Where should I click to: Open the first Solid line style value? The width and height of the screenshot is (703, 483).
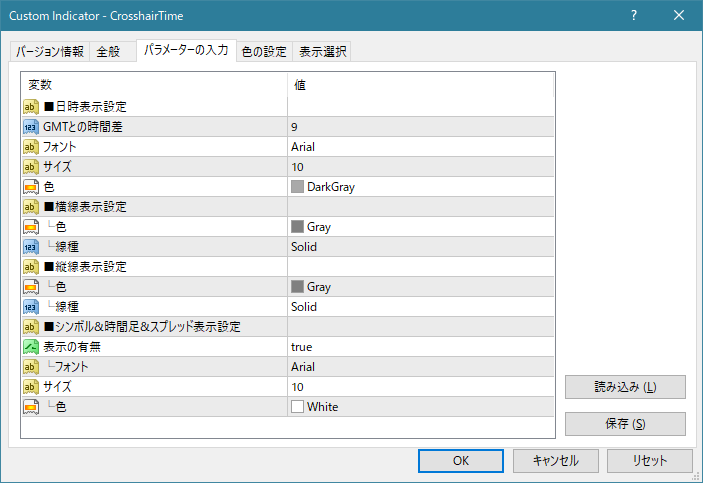[x=304, y=247]
